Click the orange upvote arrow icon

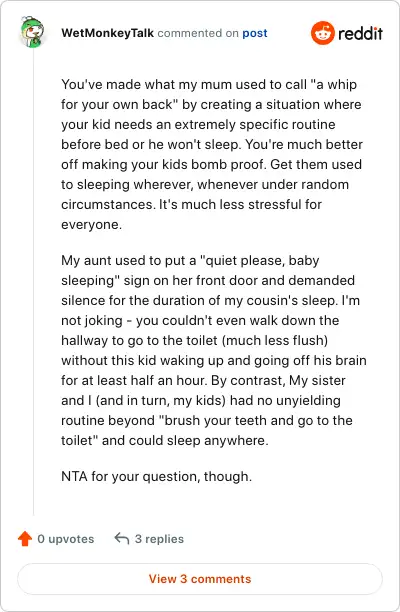pos(25,539)
